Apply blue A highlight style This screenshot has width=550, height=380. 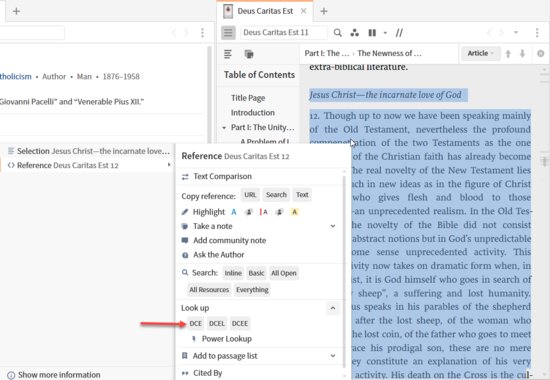click(x=234, y=212)
